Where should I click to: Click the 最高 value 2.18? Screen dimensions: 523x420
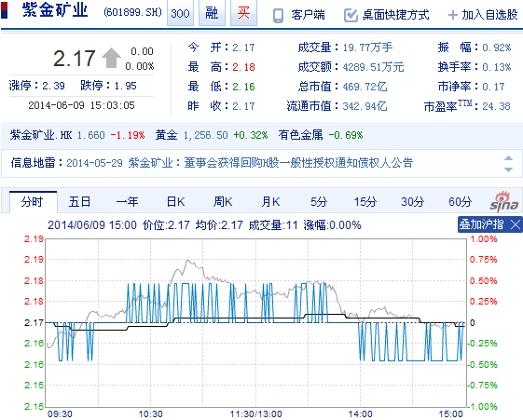point(243,67)
